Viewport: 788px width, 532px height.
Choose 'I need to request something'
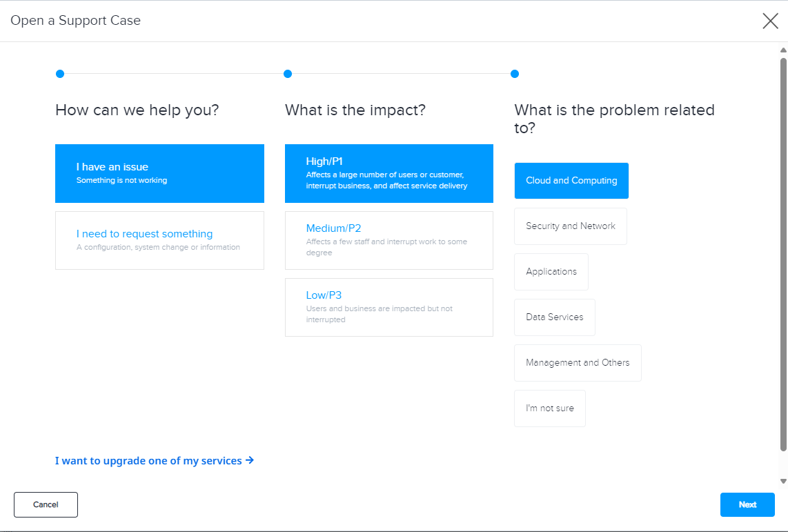pos(159,240)
